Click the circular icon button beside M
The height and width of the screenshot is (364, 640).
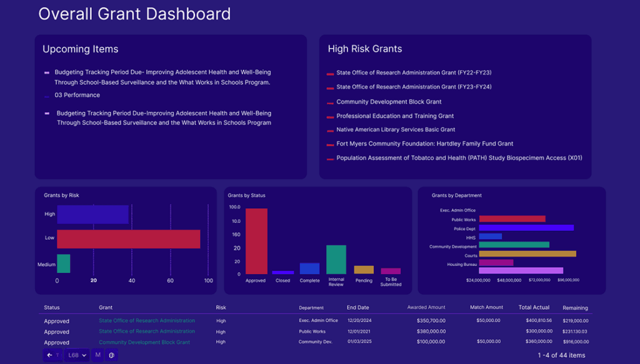click(x=111, y=355)
